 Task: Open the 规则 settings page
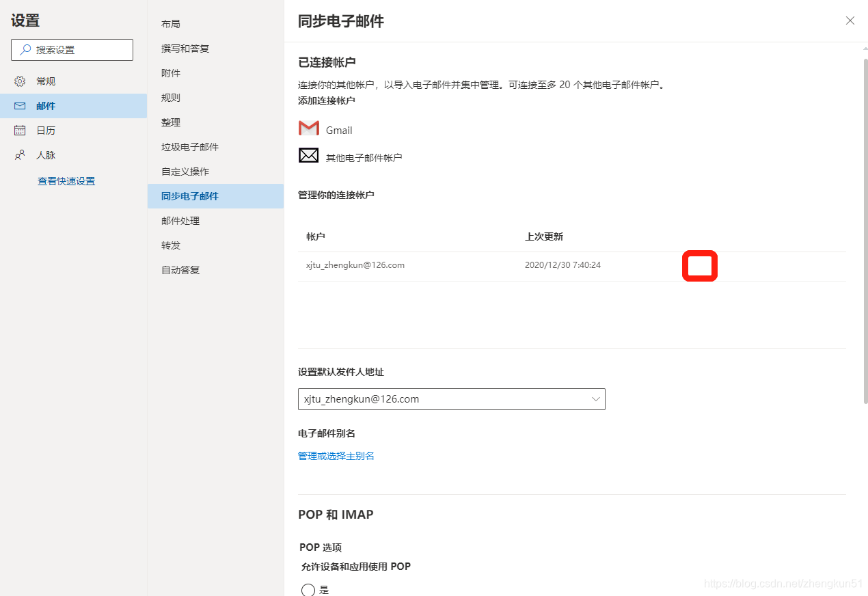tap(215, 98)
